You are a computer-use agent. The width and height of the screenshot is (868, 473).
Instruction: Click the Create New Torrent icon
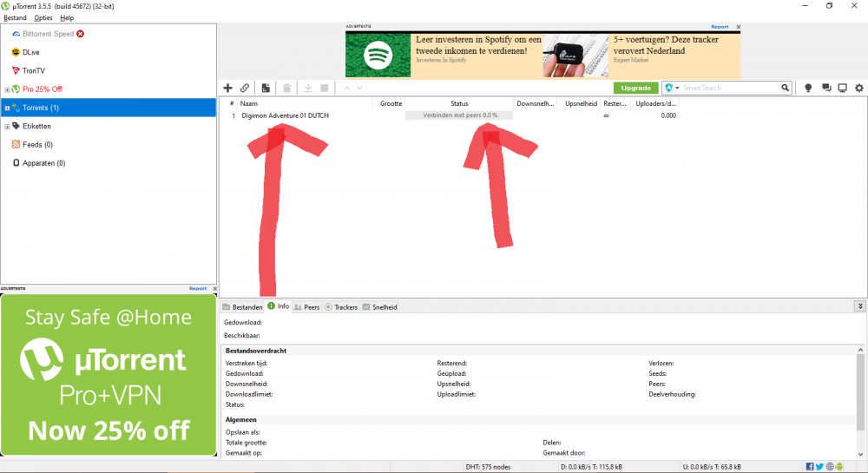coord(265,88)
